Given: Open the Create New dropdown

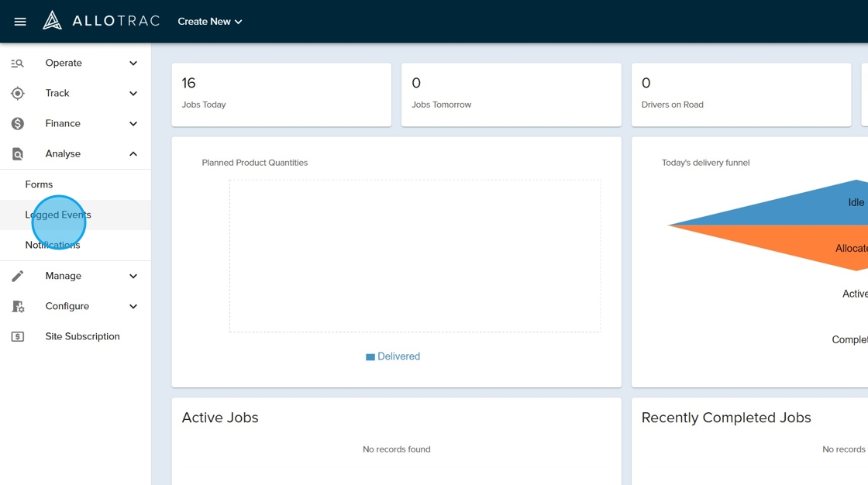Looking at the screenshot, I should tap(210, 22).
